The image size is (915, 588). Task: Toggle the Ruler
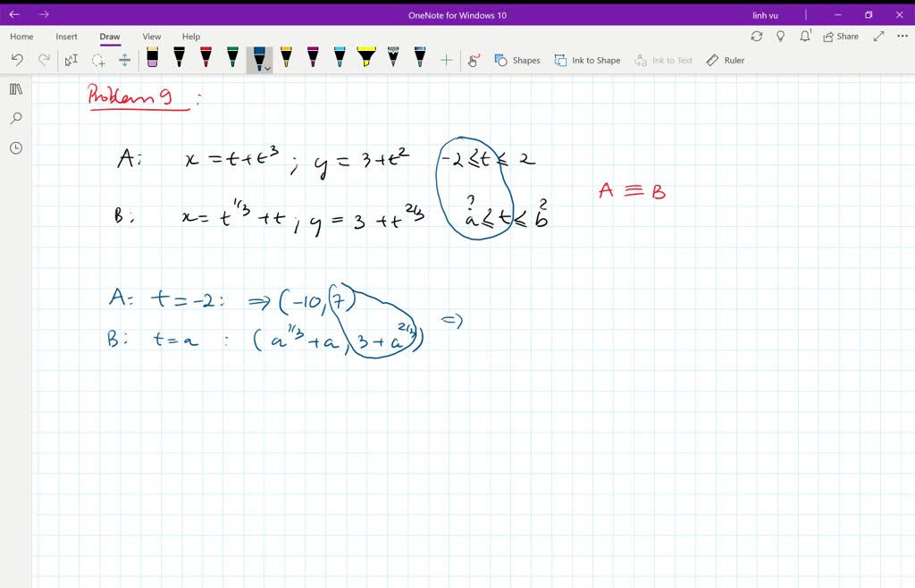pos(726,60)
